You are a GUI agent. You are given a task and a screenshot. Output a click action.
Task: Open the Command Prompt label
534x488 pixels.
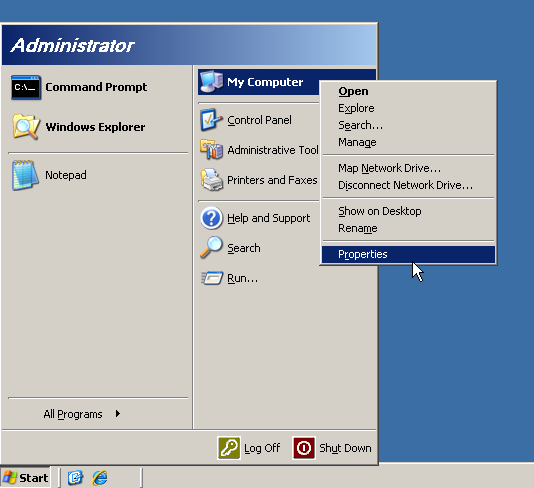pyautogui.click(x=96, y=87)
